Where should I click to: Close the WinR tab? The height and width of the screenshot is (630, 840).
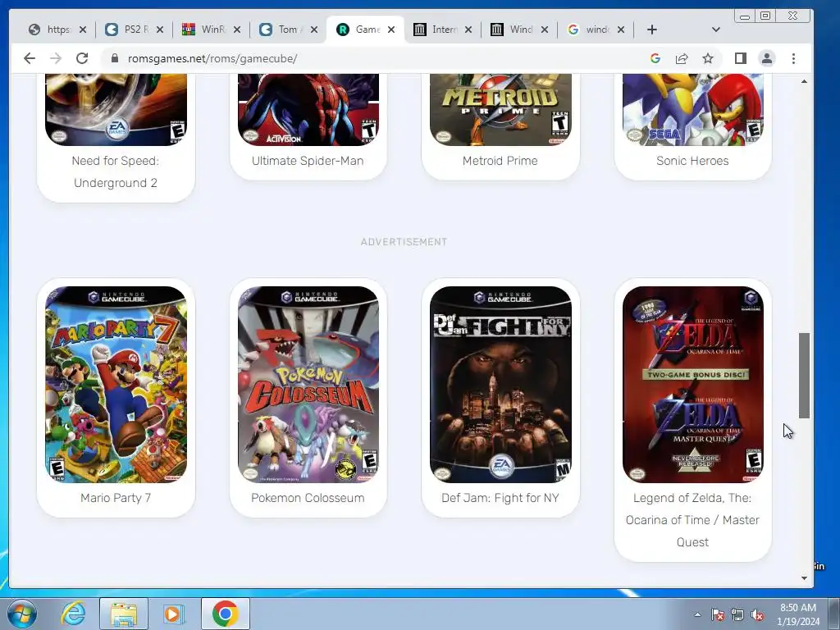pyautogui.click(x=237, y=30)
